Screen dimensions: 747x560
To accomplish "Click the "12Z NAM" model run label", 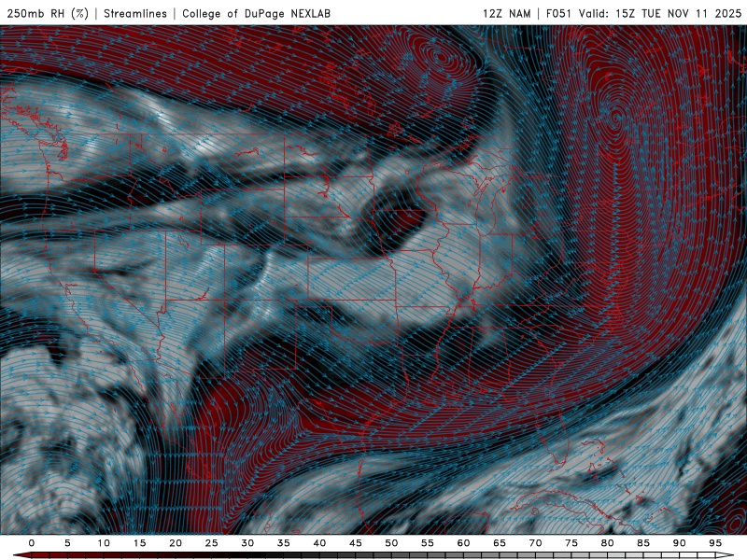I will tap(506, 13).
